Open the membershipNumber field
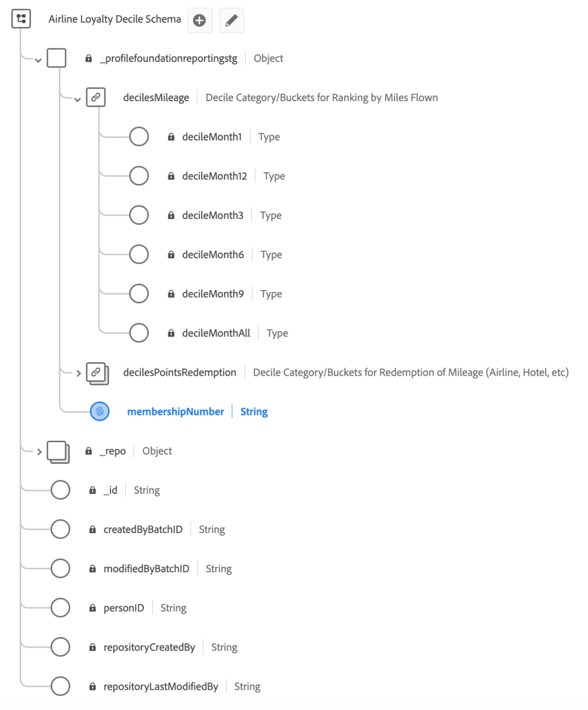The width and height of the screenshot is (588, 710). click(x=176, y=412)
